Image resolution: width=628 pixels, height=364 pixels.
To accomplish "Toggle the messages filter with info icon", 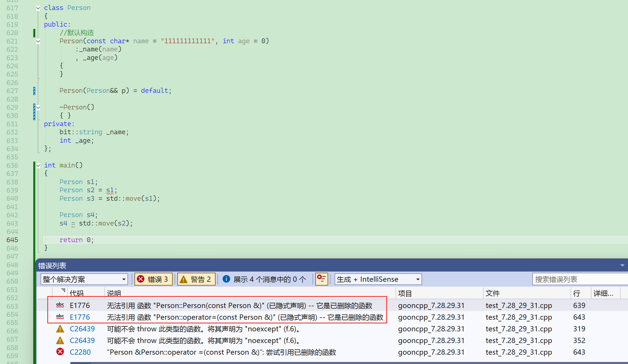I will [265, 279].
